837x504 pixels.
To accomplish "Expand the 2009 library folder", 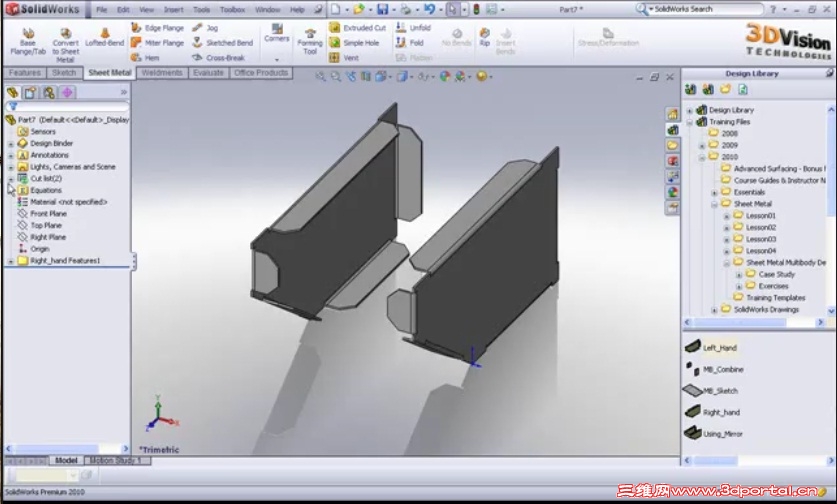I will click(702, 145).
